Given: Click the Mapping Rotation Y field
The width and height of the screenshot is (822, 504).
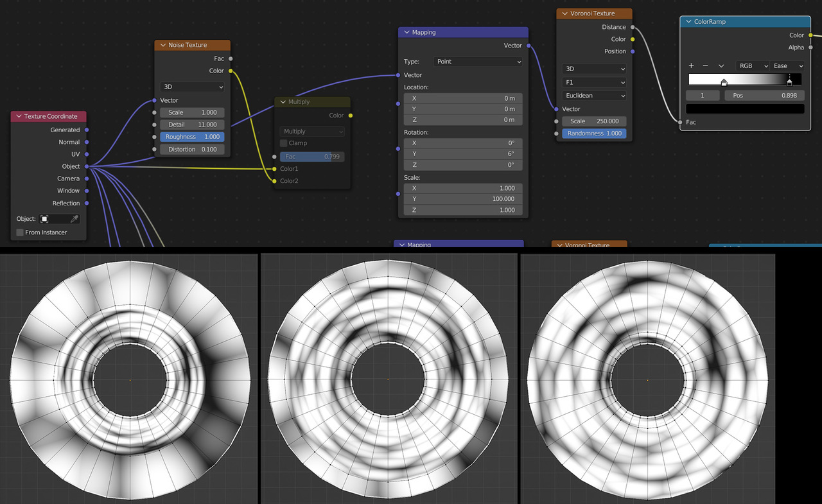Looking at the screenshot, I should 463,154.
